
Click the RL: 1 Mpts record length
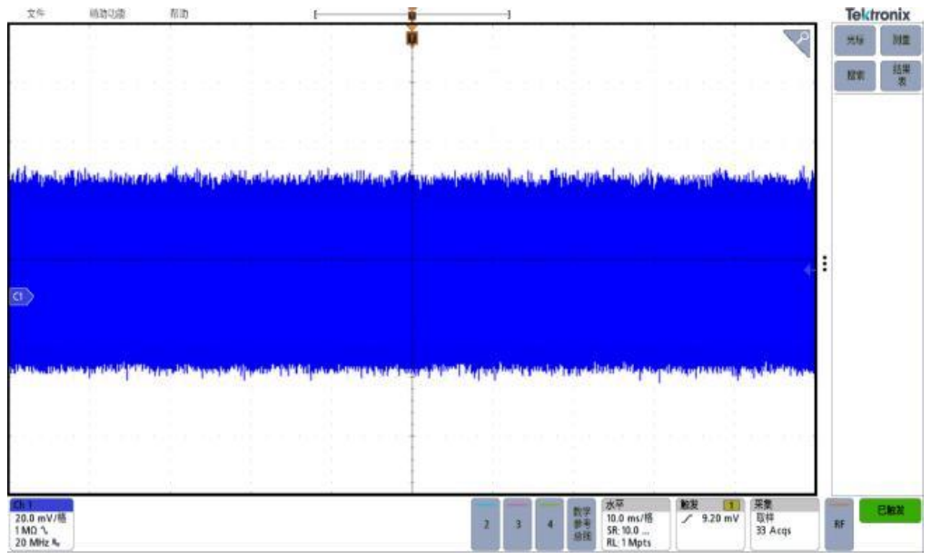coord(629,543)
